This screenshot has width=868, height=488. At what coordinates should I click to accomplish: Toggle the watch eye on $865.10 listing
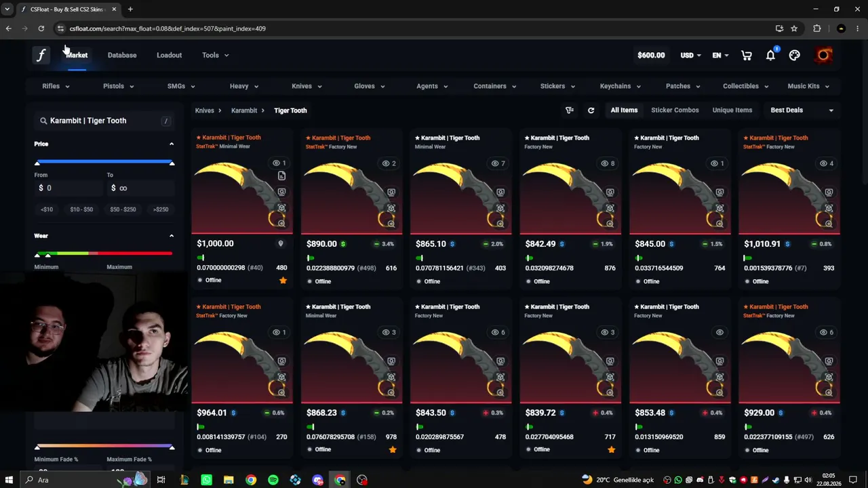(x=498, y=163)
